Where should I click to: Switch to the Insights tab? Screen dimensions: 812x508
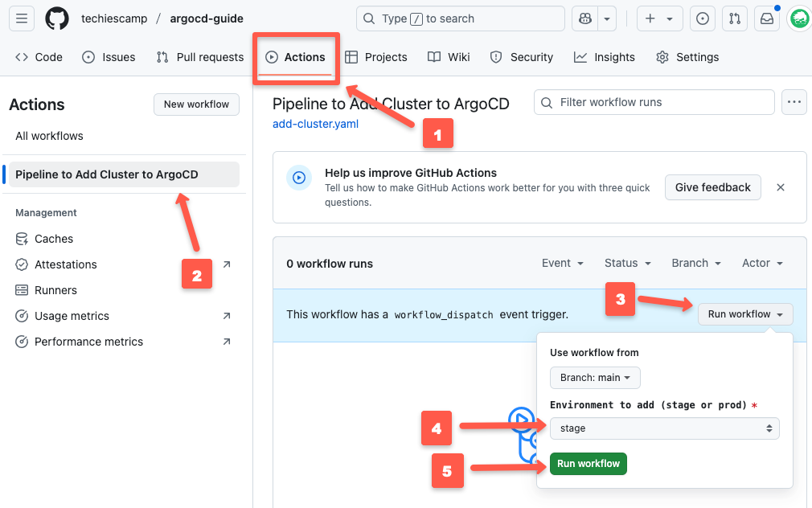coord(605,57)
